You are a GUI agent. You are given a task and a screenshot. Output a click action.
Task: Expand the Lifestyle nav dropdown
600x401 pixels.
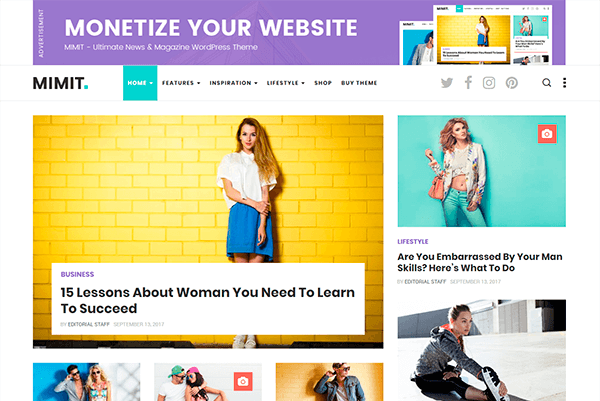coord(285,83)
